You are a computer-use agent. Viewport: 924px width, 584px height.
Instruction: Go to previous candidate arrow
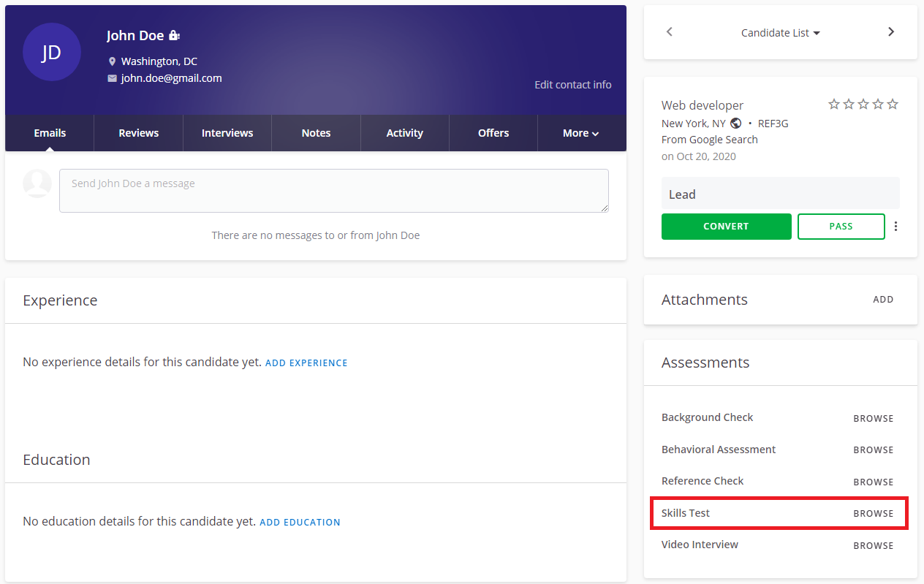tap(670, 32)
